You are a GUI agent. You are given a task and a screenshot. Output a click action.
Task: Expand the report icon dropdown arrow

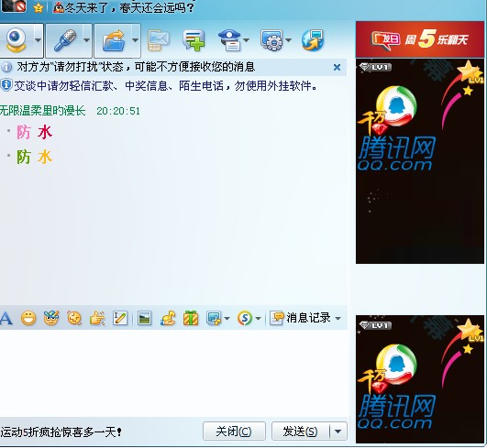247,40
